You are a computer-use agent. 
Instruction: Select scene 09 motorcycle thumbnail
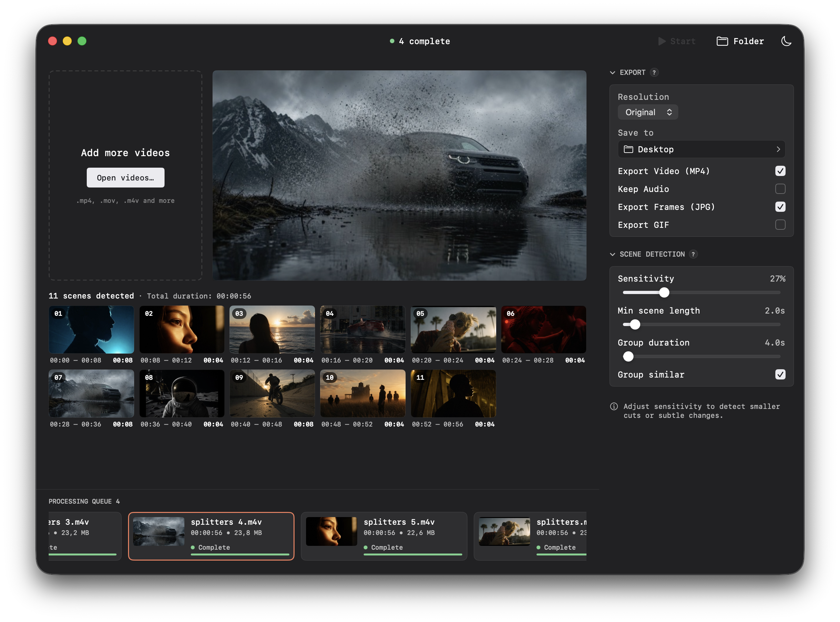coord(272,394)
